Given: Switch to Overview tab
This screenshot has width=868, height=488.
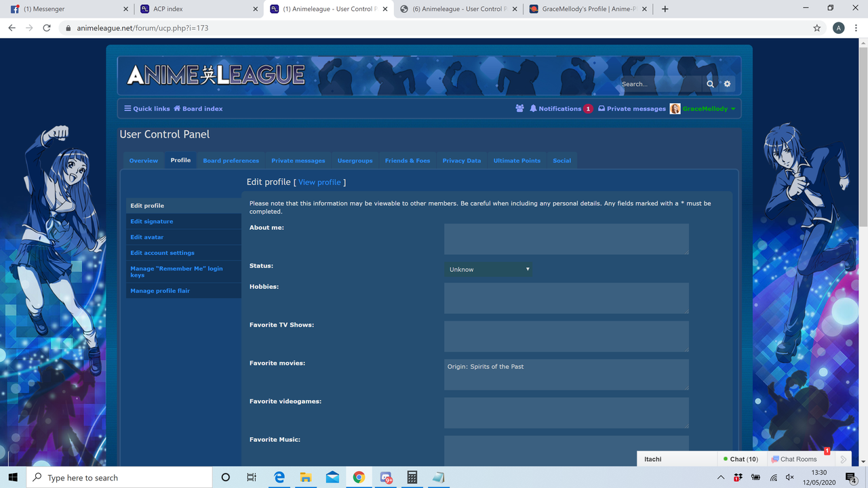Looking at the screenshot, I should tap(144, 161).
